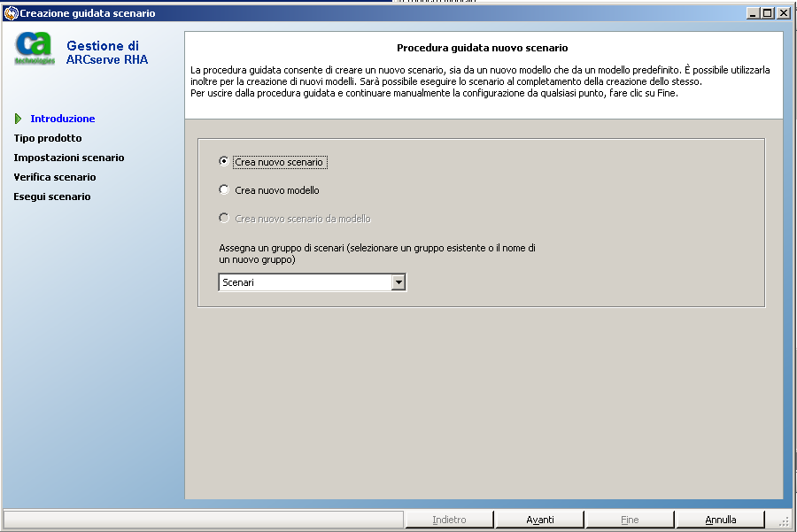Viewport: 797px width, 532px height.
Task: Click the resize grip beside the Annulla button
Action: coord(785,521)
